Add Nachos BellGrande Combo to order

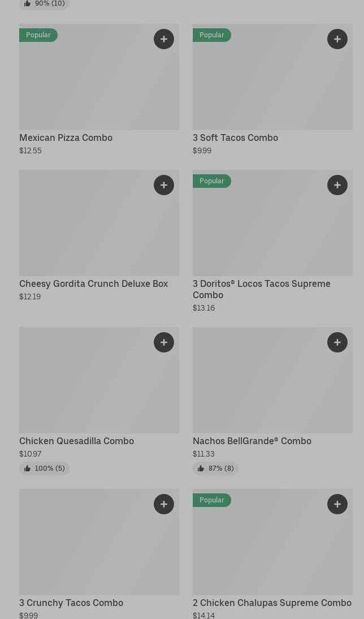pyautogui.click(x=337, y=342)
